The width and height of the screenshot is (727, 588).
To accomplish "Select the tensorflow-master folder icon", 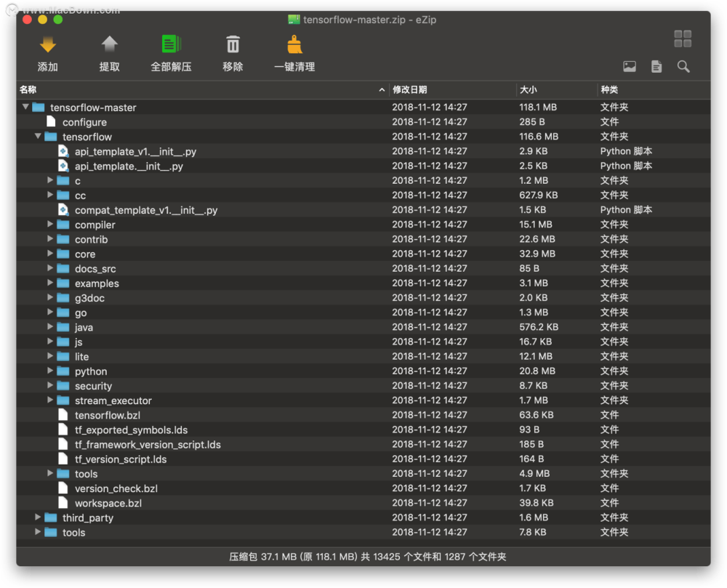I will tap(39, 108).
